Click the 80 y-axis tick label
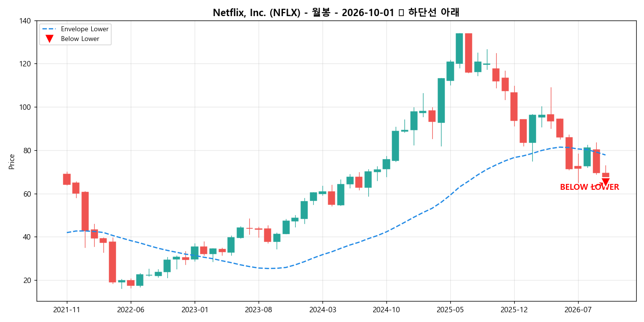Image resolution: width=644 pixels, height=322 pixels. pos(27,151)
